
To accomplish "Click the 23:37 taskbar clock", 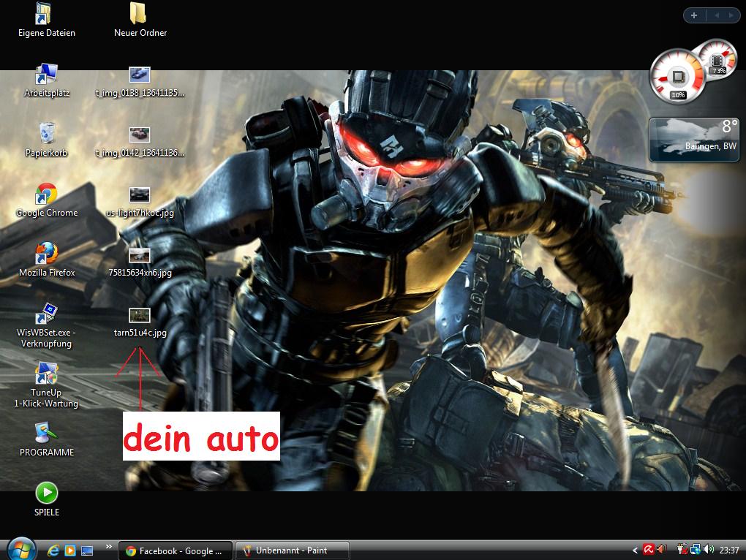I will click(729, 550).
